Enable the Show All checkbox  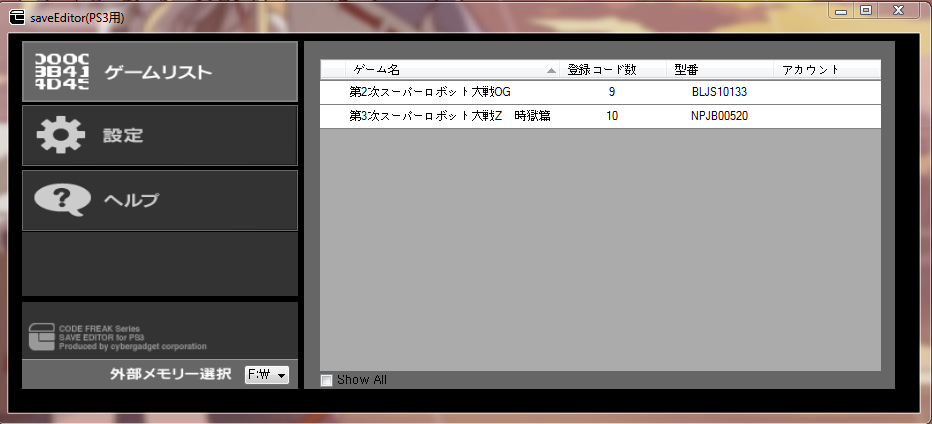[x=326, y=380]
